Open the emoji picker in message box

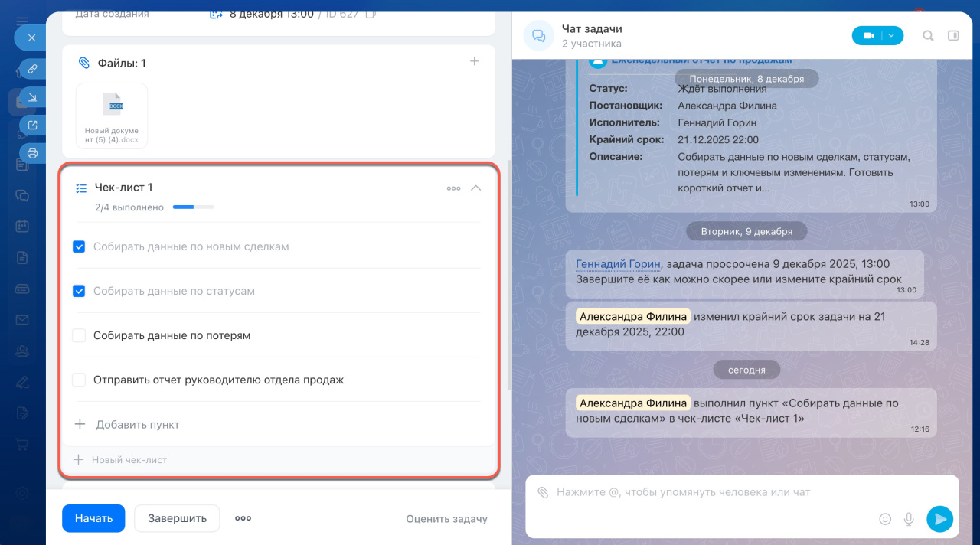coord(885,519)
